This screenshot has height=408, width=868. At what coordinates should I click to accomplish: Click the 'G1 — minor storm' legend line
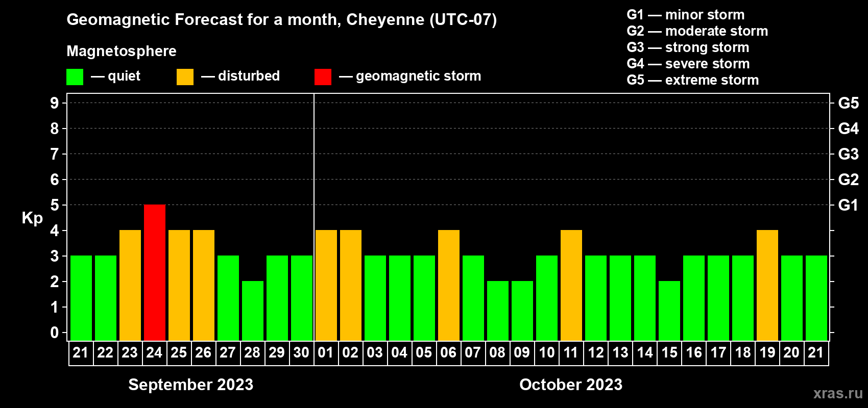(x=686, y=15)
